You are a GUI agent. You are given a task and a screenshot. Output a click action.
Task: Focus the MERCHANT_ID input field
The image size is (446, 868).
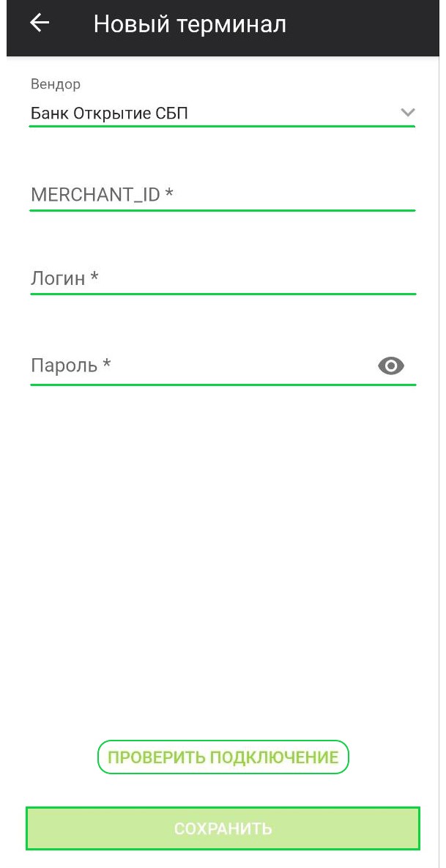(222, 194)
